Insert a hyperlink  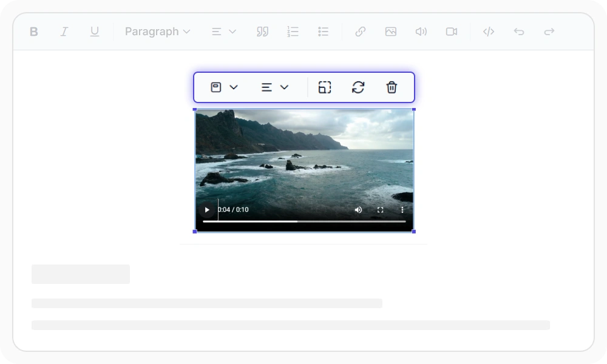[x=361, y=32]
